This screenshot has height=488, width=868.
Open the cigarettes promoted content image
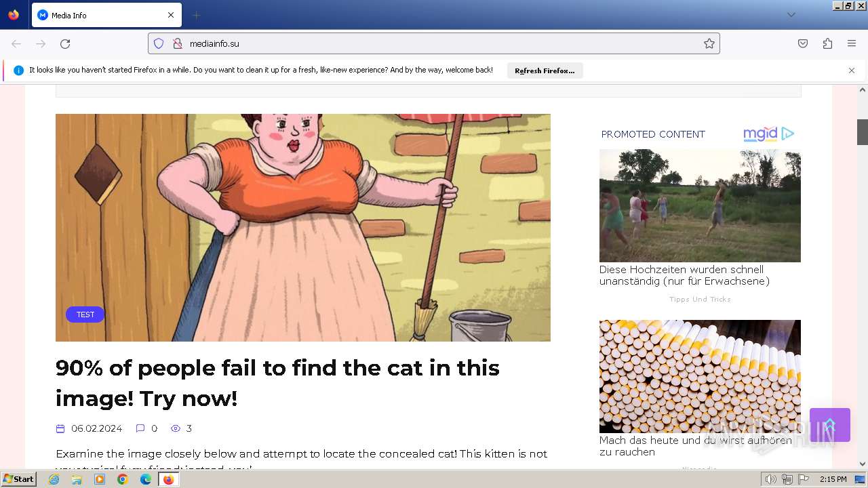tap(700, 376)
